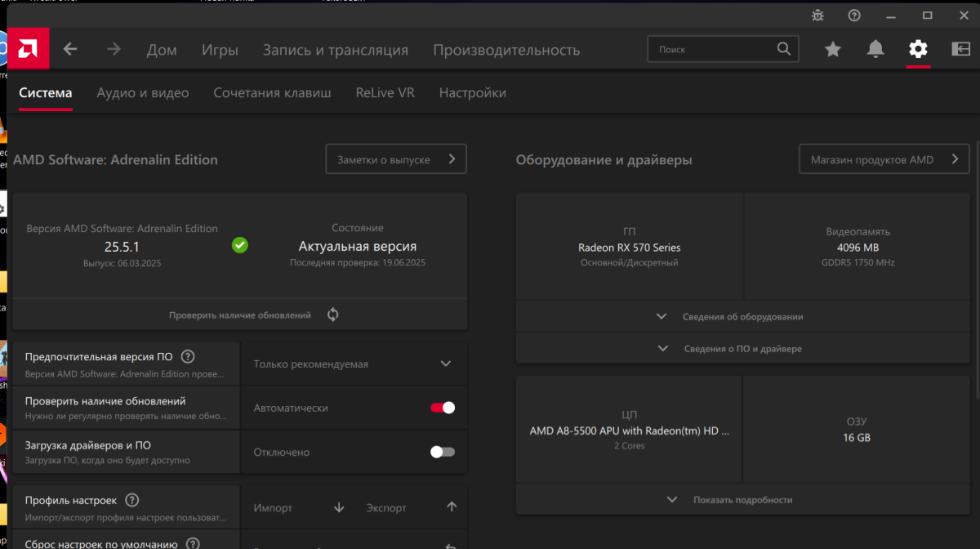Click the settings gear icon
The image size is (980, 549).
tap(918, 50)
